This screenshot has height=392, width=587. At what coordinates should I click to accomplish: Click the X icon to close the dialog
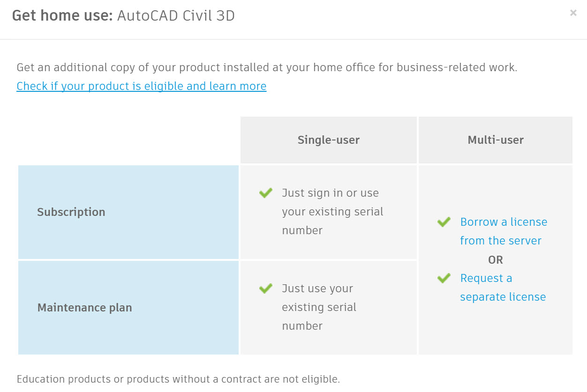pyautogui.click(x=573, y=13)
